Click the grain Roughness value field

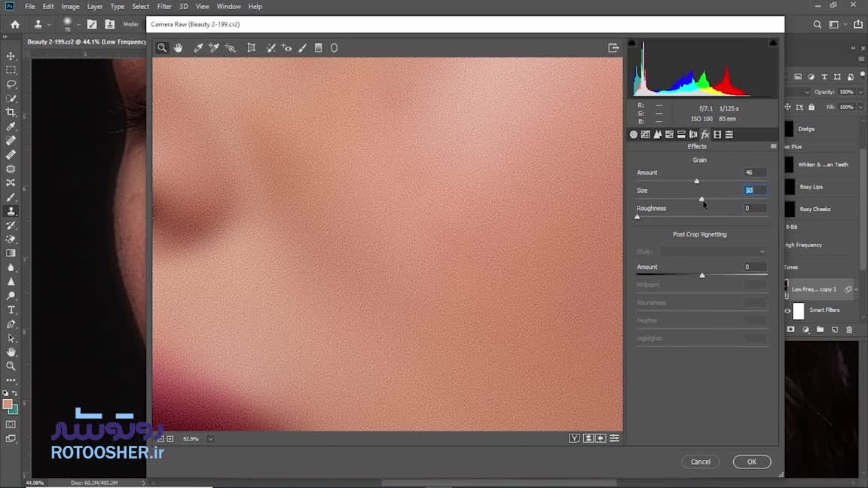click(x=755, y=209)
